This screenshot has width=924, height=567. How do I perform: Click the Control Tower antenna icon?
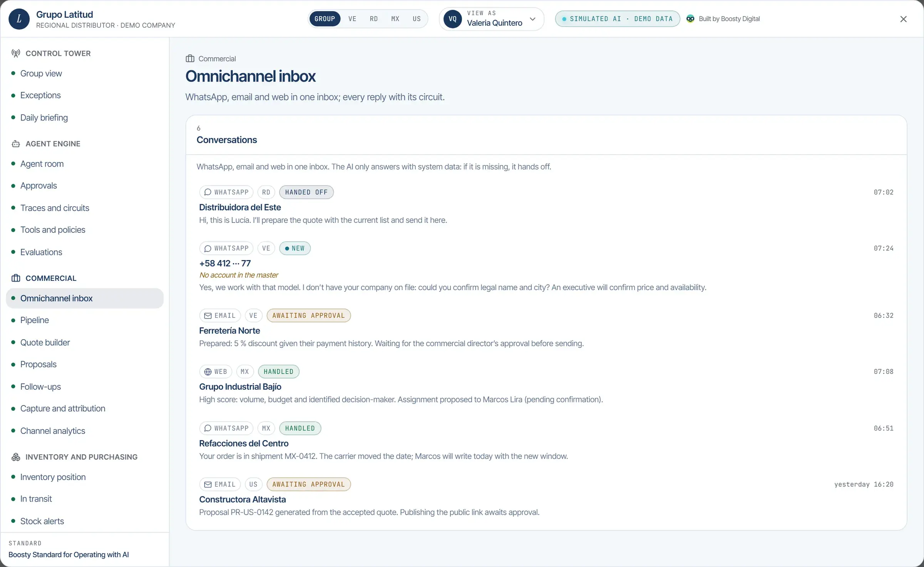(16, 53)
